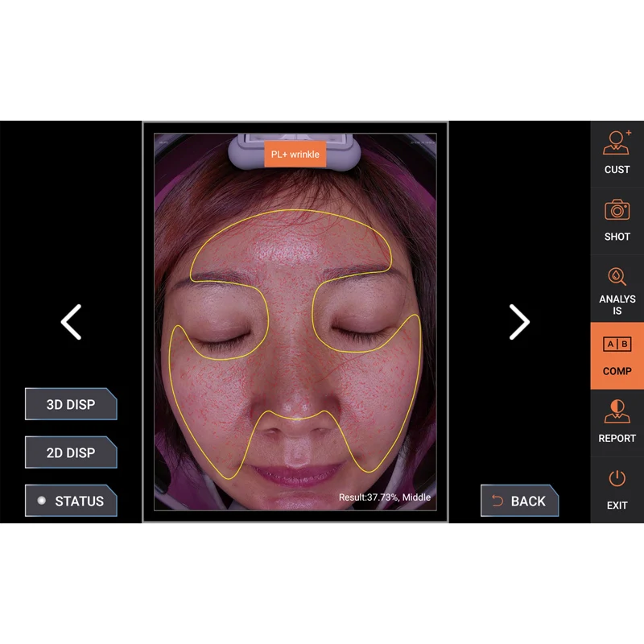
Task: Click the EXIT power icon
Action: click(x=617, y=487)
